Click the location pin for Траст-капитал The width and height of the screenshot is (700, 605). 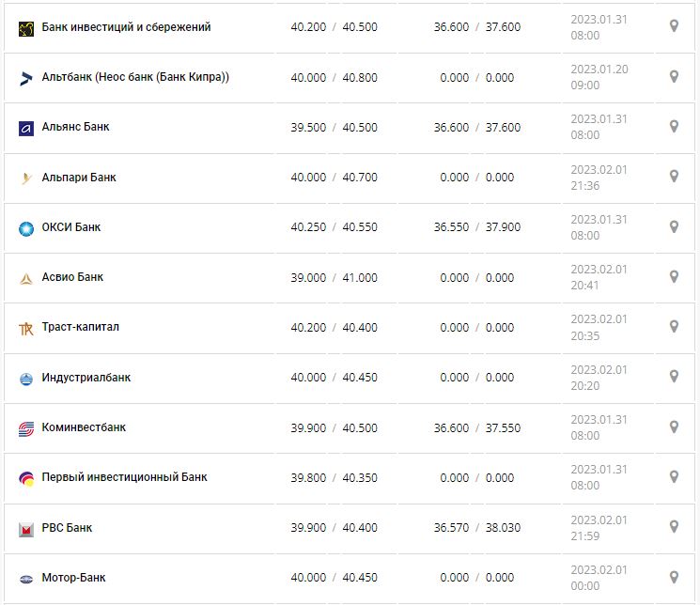(x=674, y=326)
